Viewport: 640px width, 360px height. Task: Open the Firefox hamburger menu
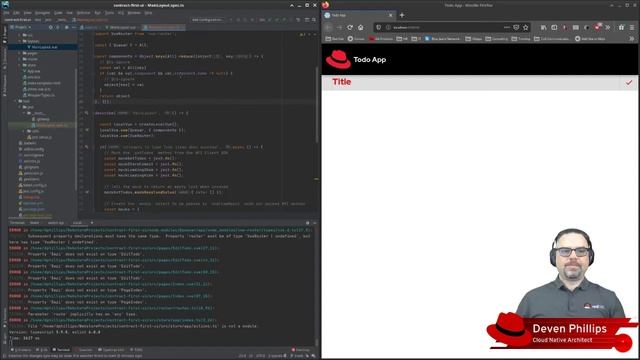tap(632, 27)
